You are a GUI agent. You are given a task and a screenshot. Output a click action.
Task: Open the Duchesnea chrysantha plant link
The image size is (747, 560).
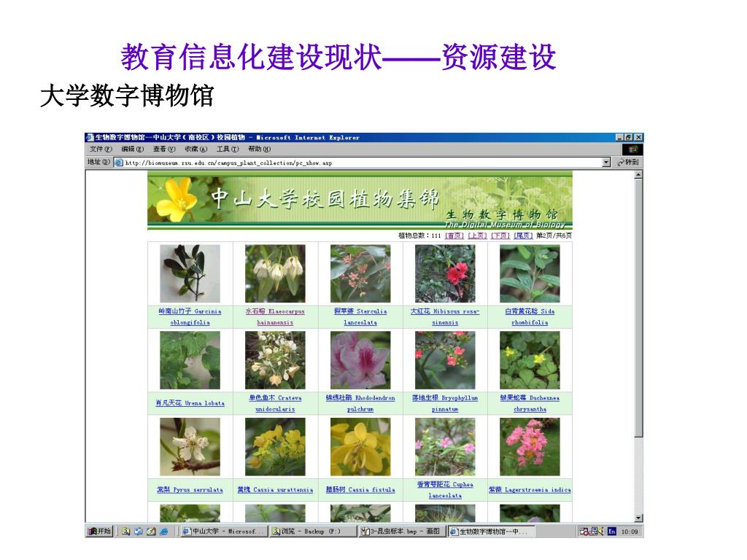pos(530,402)
